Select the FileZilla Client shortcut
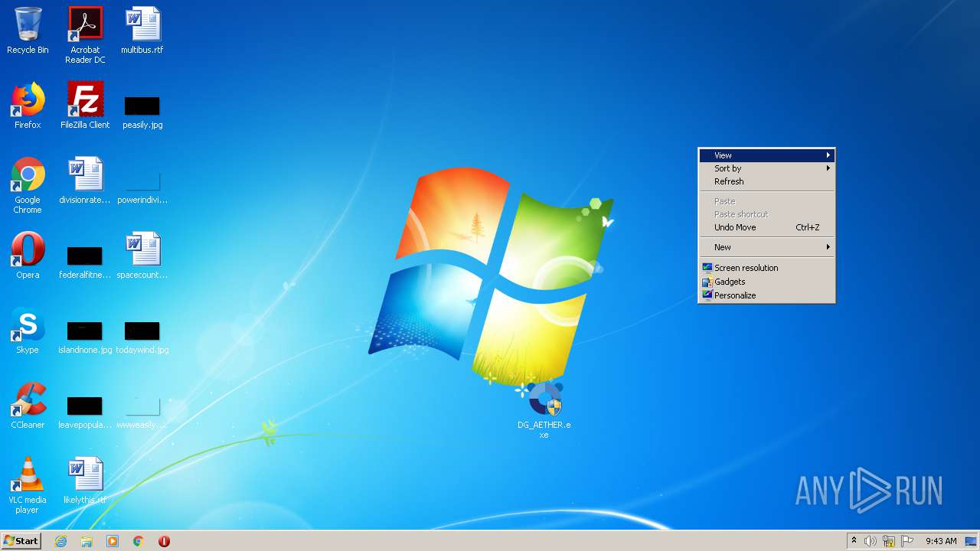Image resolution: width=980 pixels, height=551 pixels. [x=85, y=106]
